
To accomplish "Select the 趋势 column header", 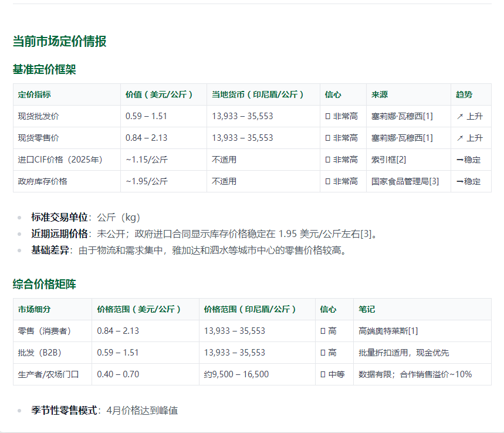I will point(464,94).
